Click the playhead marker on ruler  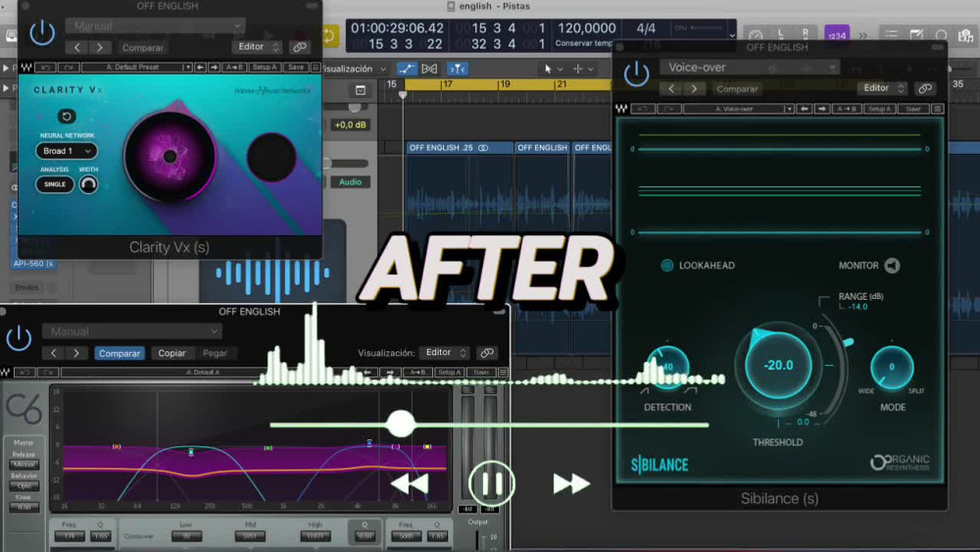[x=403, y=95]
